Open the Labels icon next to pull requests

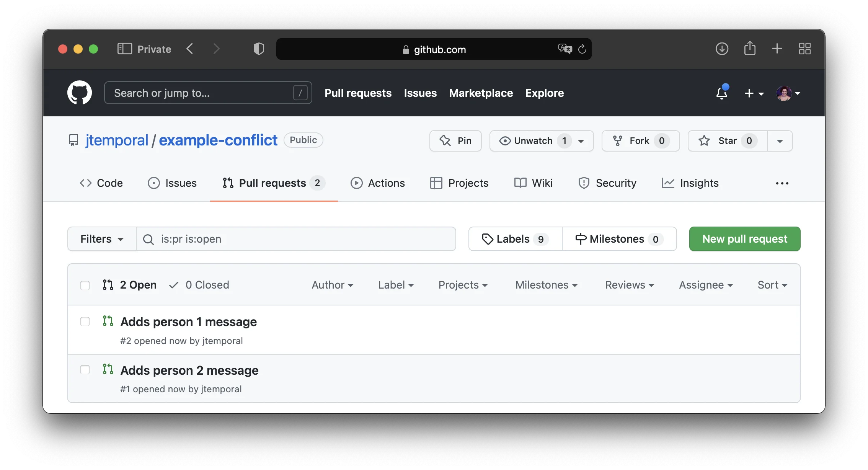coord(488,238)
